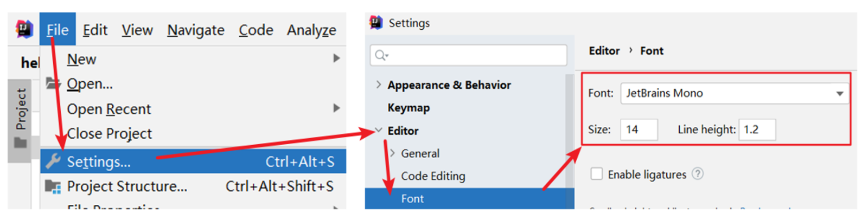Open the Font dropdown arrow

(840, 94)
